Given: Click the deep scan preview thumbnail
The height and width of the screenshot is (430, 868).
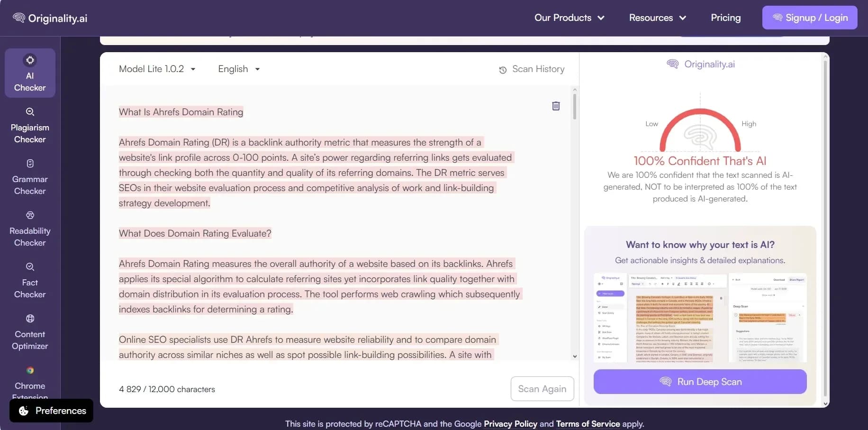Looking at the screenshot, I should [700, 318].
